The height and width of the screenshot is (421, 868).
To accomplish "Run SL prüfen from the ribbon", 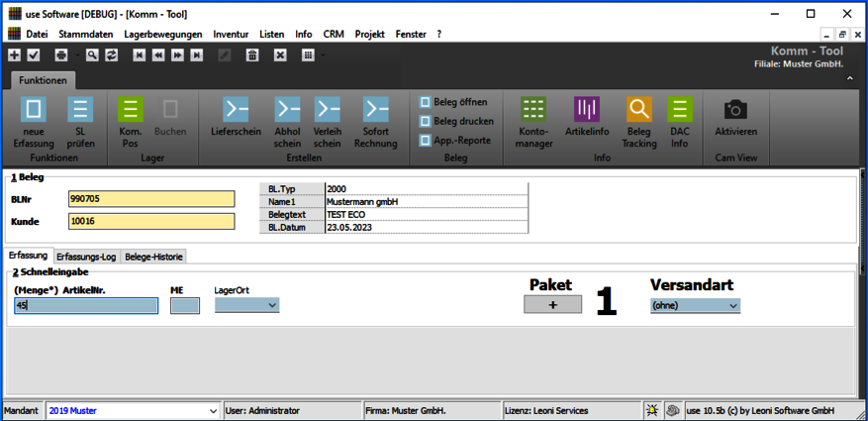I will (x=80, y=109).
